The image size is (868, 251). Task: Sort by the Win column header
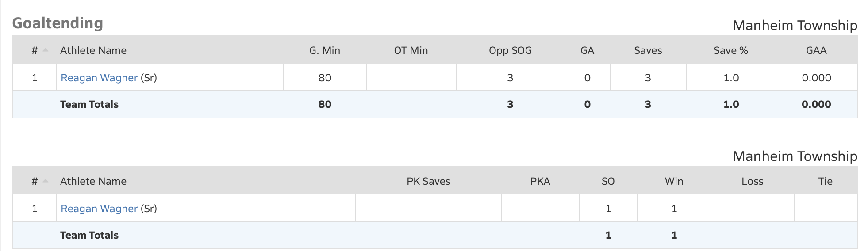click(x=674, y=181)
